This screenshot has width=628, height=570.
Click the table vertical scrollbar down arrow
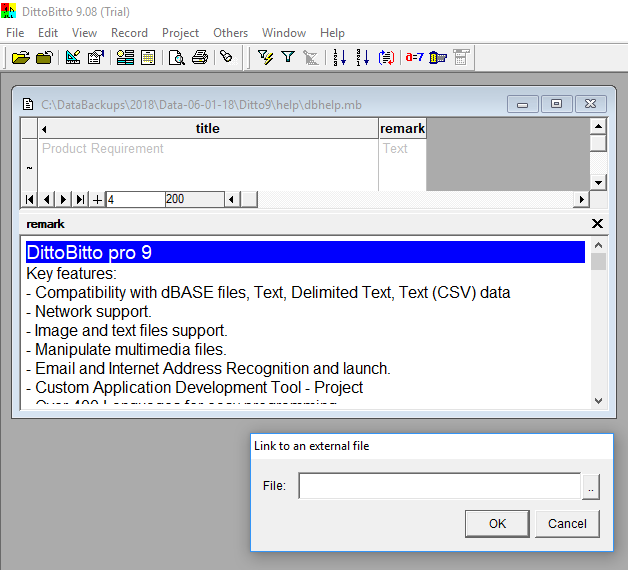598,183
